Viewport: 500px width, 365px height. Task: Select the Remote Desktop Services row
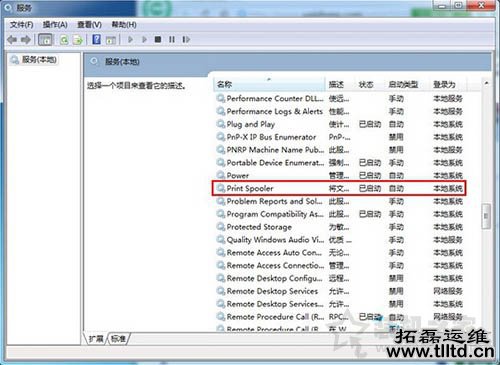click(339, 291)
